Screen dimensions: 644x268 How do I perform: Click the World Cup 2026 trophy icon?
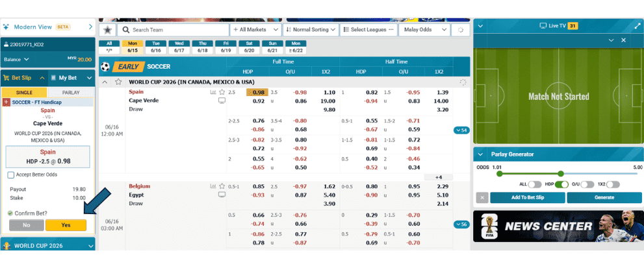[6, 246]
